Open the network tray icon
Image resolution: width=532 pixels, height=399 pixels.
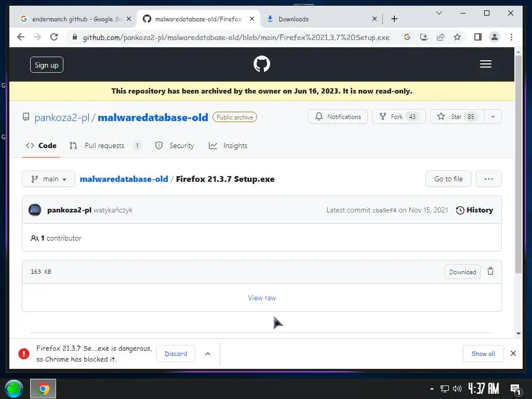(445, 389)
